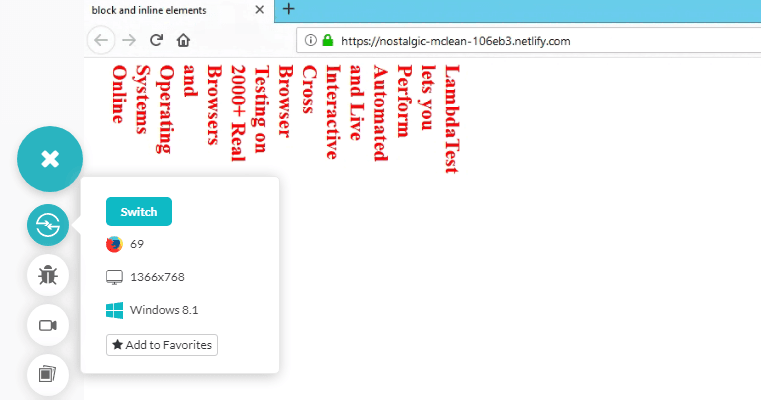
Task: Open site information icon in address bar
Action: coord(311,40)
